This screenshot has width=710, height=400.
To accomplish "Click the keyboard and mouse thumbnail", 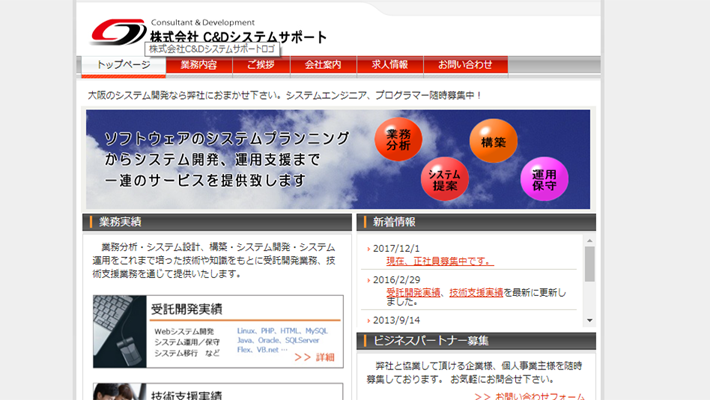I will (x=120, y=332).
